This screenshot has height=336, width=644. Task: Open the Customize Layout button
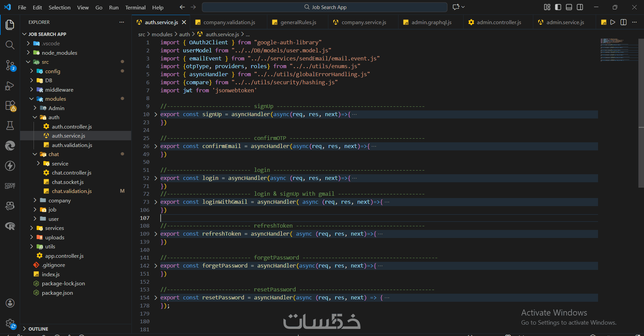[547, 7]
